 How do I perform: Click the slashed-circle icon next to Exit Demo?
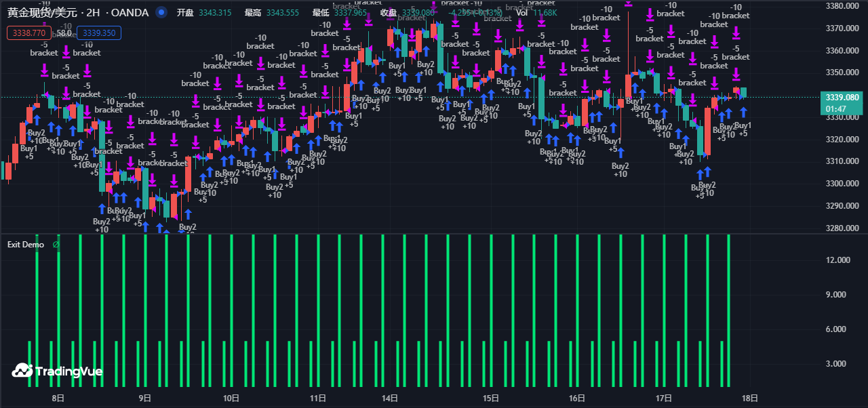56,245
